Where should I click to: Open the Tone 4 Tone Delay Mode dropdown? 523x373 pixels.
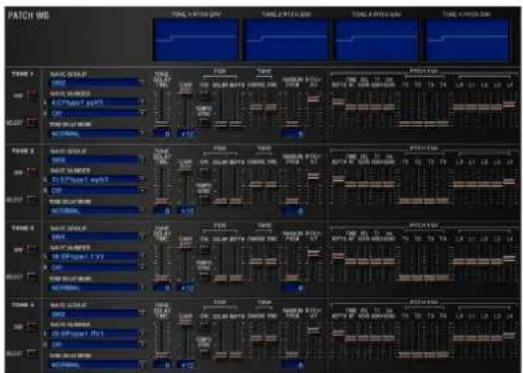pyautogui.click(x=96, y=365)
